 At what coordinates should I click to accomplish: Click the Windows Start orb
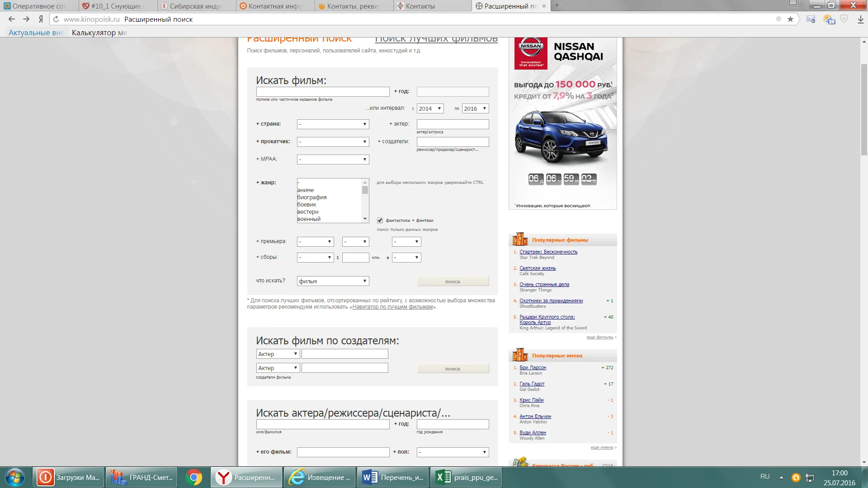14,477
